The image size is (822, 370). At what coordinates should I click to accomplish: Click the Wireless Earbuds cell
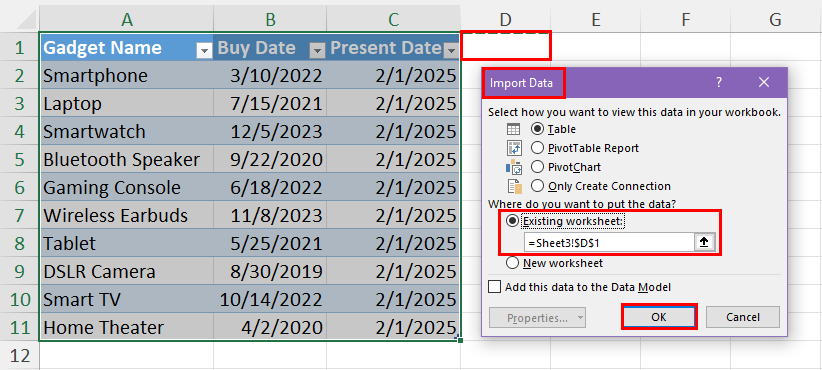pyautogui.click(x=126, y=215)
